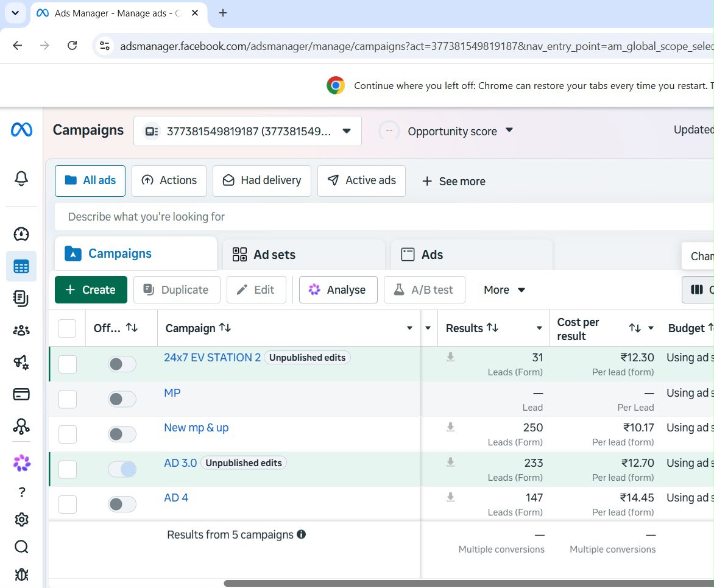Select checkbox for MP campaign

point(68,400)
